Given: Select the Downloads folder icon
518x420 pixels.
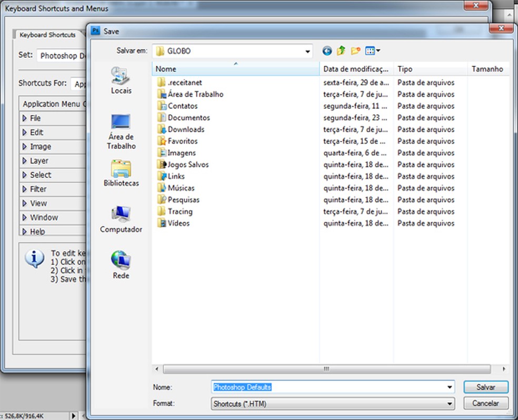Looking at the screenshot, I should (x=162, y=129).
